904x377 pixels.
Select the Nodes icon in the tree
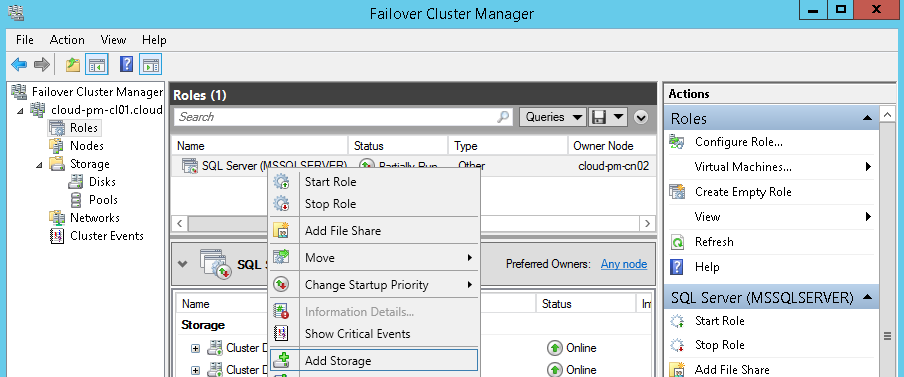click(56, 145)
